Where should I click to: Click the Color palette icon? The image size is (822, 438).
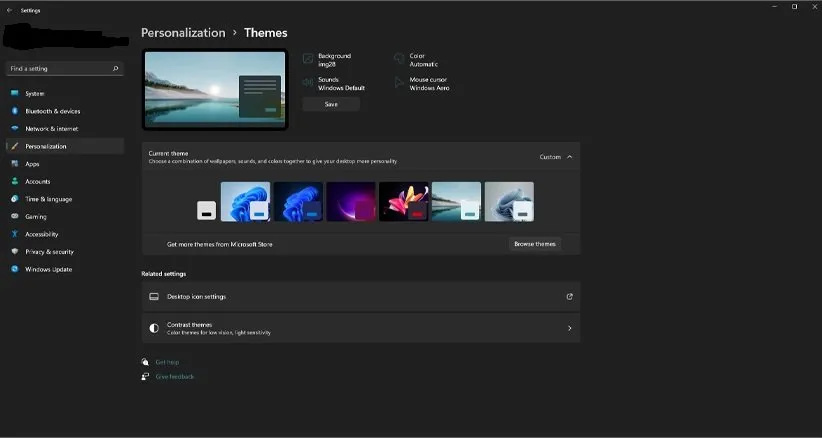point(400,59)
